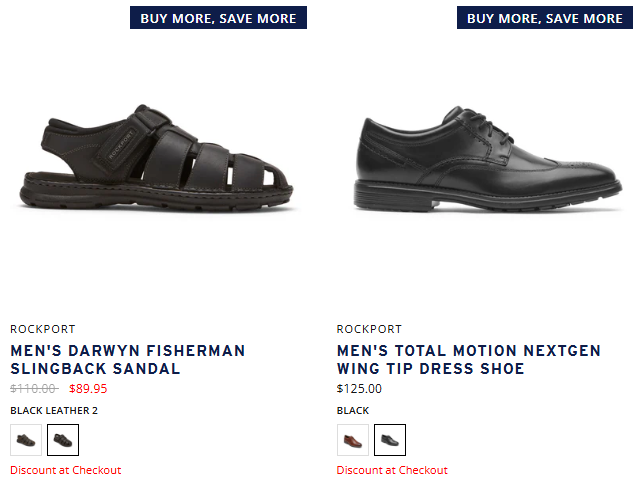Viewport: 642px width, 485px height.
Task: Click the Black color label for the dress shoe
Action: tap(353, 410)
